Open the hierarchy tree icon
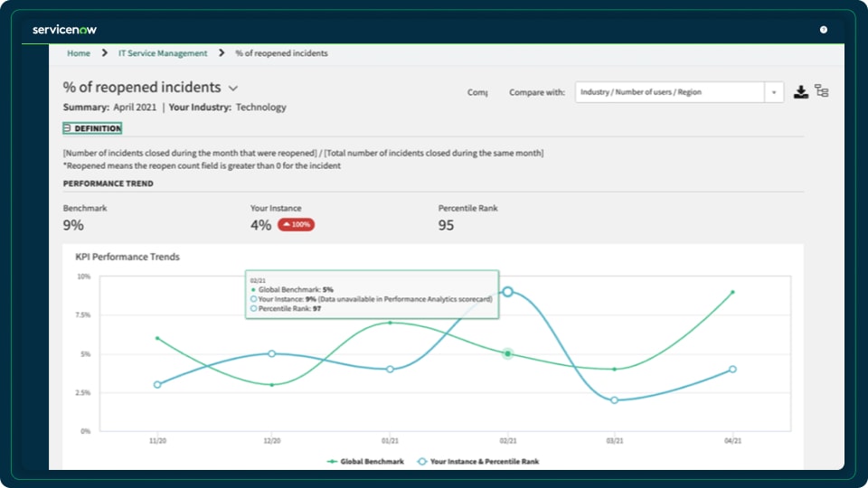The image size is (868, 488). 821,91
